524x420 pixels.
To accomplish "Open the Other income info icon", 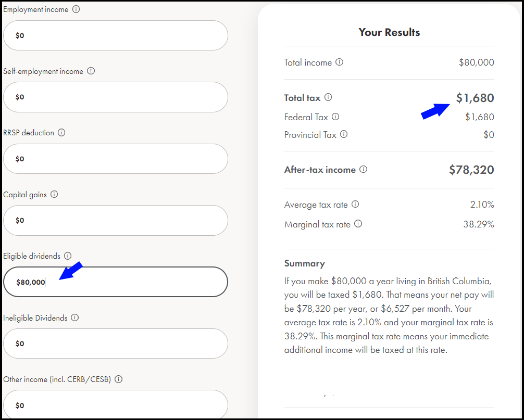I will click(118, 379).
